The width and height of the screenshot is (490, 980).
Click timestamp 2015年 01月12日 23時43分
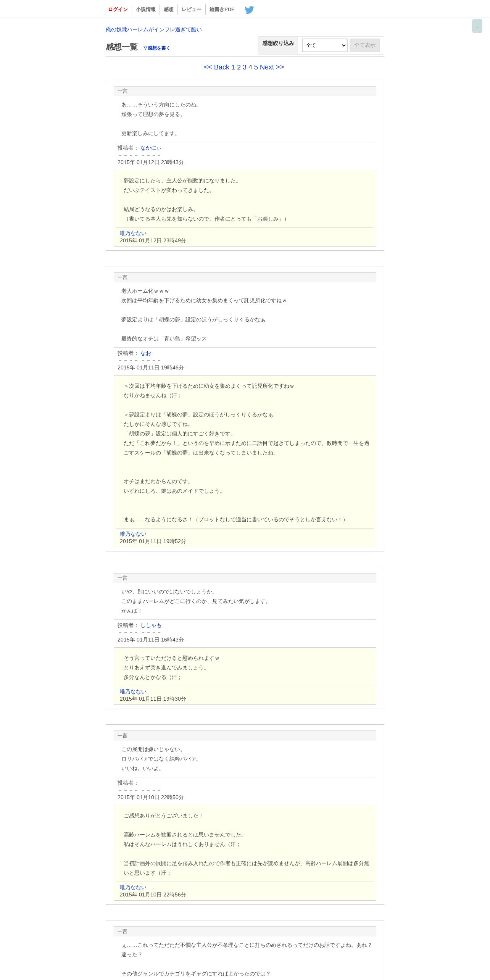pyautogui.click(x=151, y=162)
